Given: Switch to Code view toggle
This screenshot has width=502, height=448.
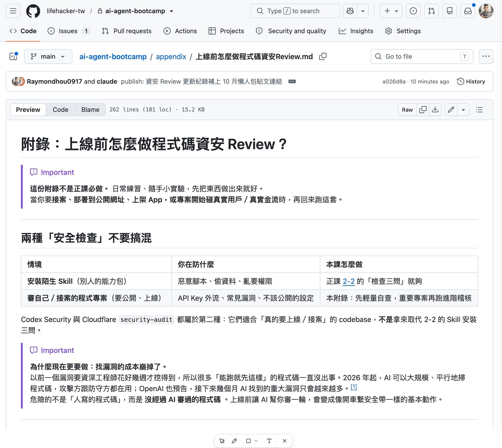Looking at the screenshot, I should tap(60, 110).
